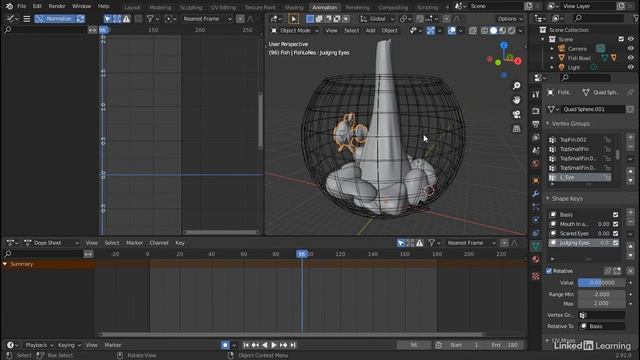Toggle the auto keying record button
This screenshot has height=360, width=640.
click(225, 345)
